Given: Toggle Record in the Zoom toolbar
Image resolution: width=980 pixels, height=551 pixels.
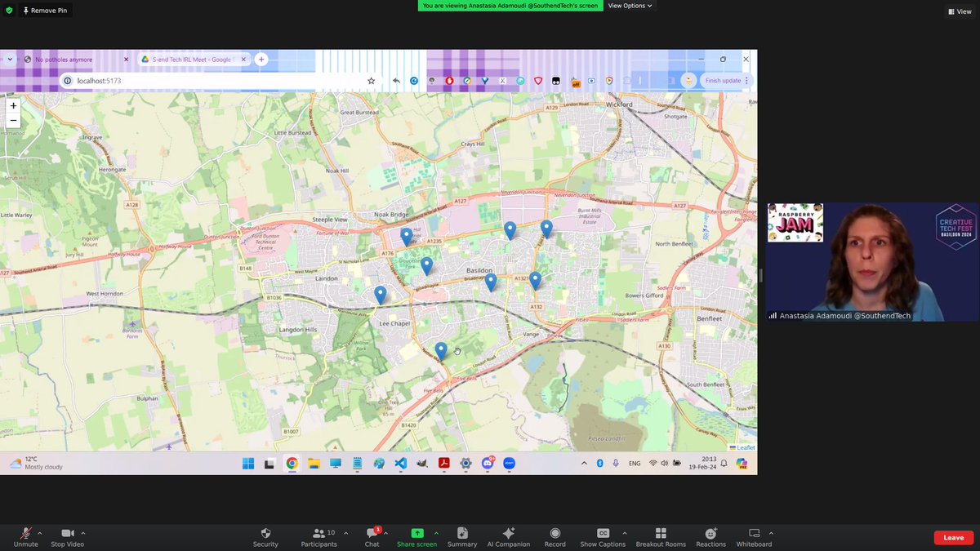Looking at the screenshot, I should pos(555,537).
